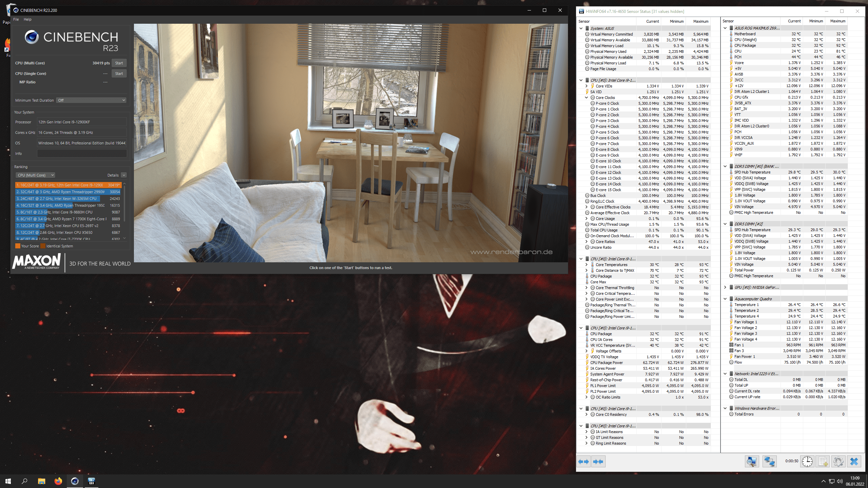The width and height of the screenshot is (868, 488).
Task: Click the network remote monitors icon
Action: tap(769, 462)
